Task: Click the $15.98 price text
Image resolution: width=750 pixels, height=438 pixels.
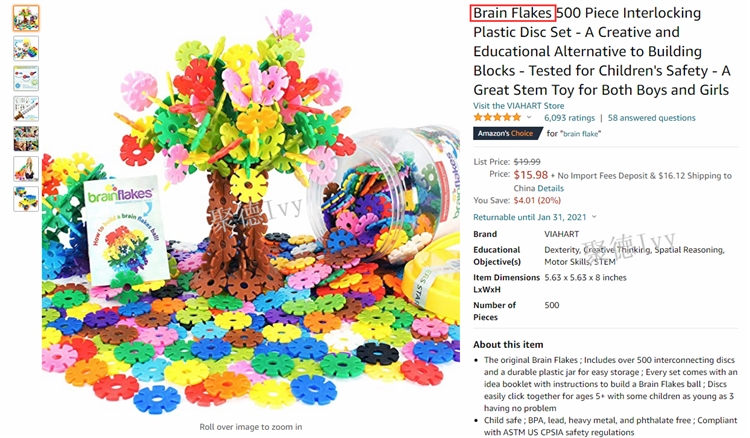Action: pyautogui.click(x=530, y=175)
